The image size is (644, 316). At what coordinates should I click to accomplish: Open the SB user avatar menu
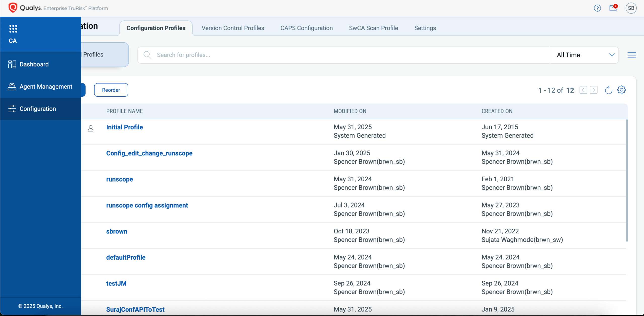(x=631, y=8)
